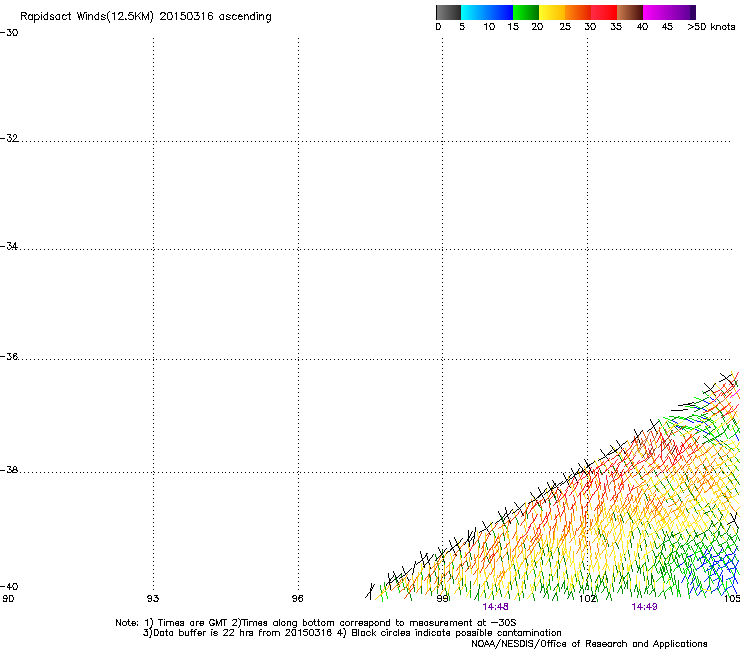
Task: Click the title text 'Rapidscat Winds(12.5KM) 20150316 ascending'
Action: [146, 17]
